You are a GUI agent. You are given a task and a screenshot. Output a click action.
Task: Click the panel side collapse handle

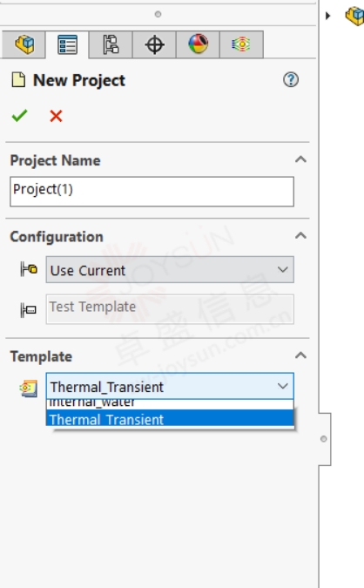(324, 439)
